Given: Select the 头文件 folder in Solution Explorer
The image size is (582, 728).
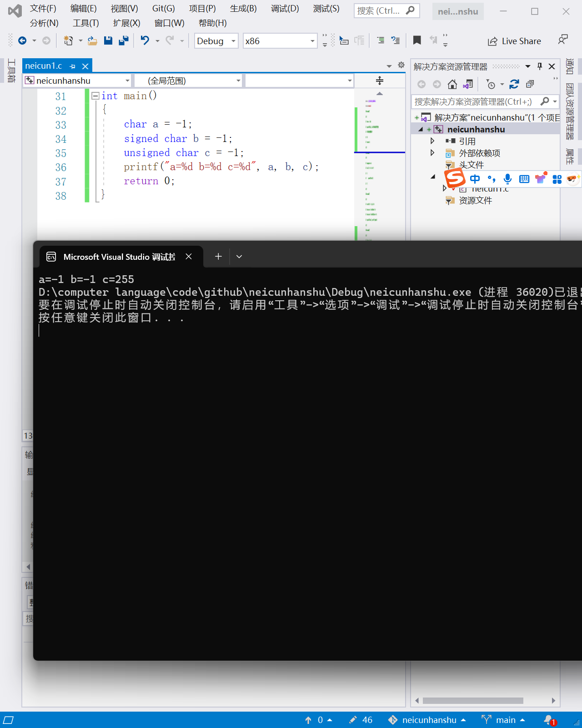Looking at the screenshot, I should click(x=471, y=165).
